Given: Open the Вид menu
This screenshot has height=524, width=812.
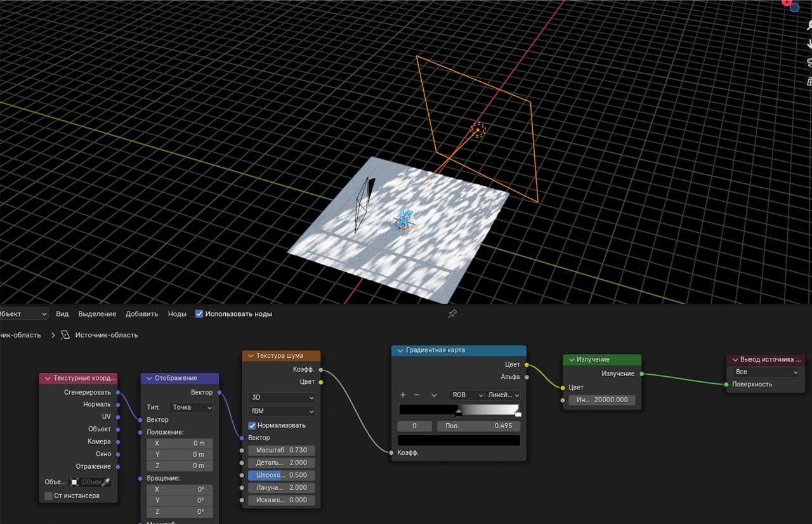Looking at the screenshot, I should (62, 314).
